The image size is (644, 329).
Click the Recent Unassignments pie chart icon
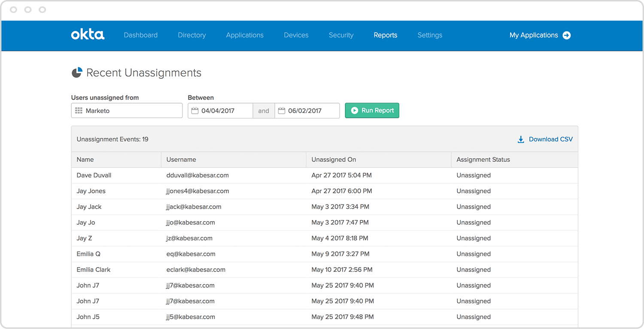click(x=76, y=73)
